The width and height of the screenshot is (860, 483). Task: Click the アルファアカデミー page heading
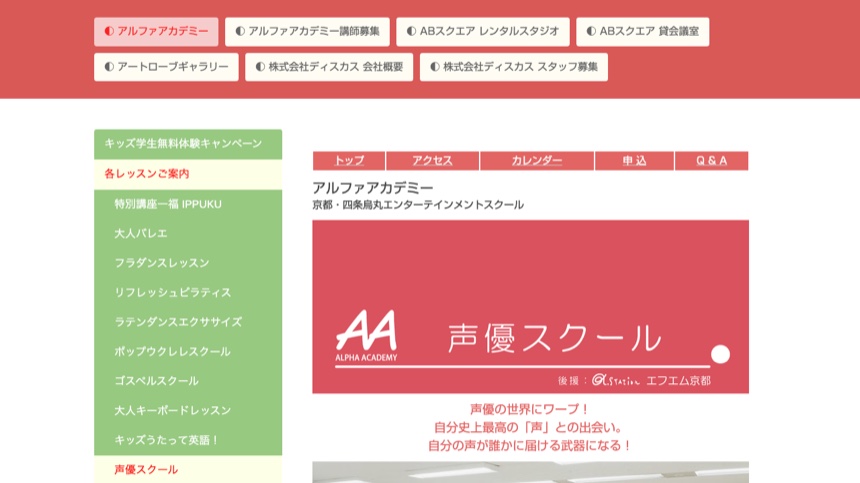(373, 188)
